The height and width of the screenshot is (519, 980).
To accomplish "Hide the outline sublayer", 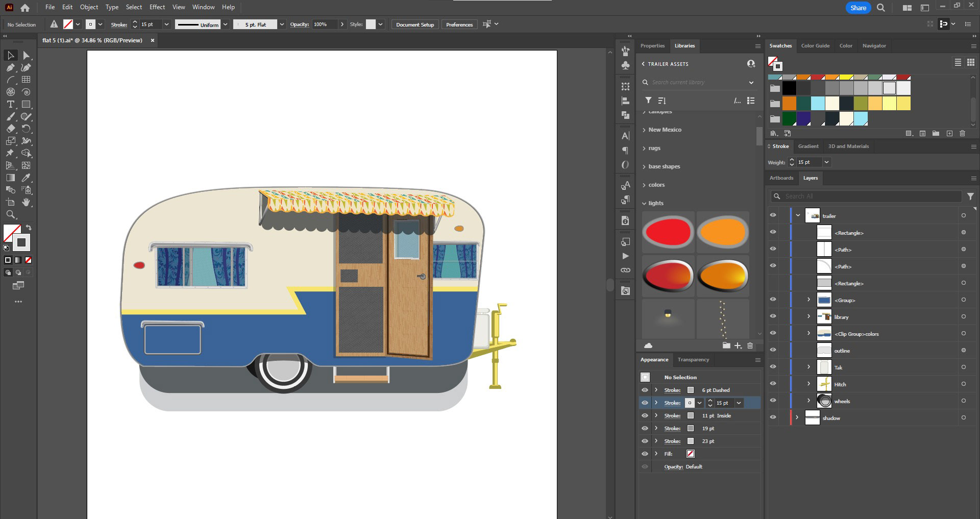I will 773,350.
